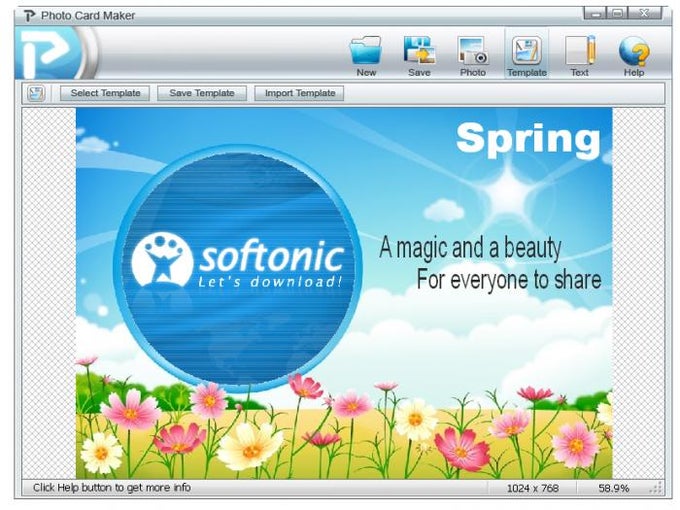The image size is (680, 510).
Task: Select the Spring title text on card
Action: pos(528,139)
